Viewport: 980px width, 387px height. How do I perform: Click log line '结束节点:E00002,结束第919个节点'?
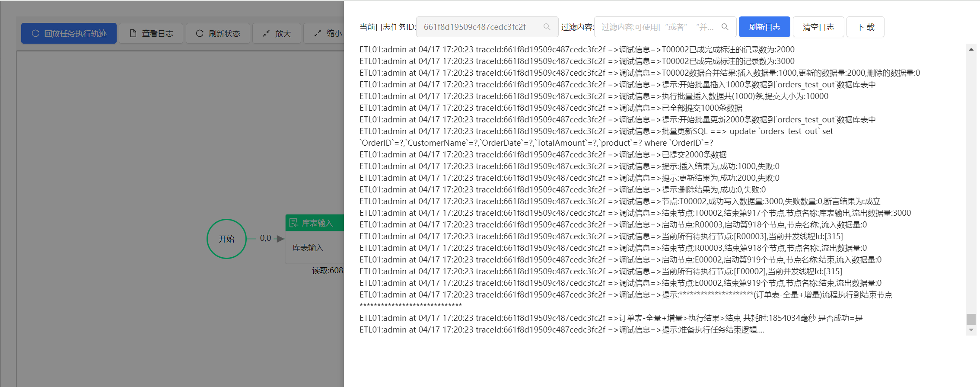[x=620, y=283]
